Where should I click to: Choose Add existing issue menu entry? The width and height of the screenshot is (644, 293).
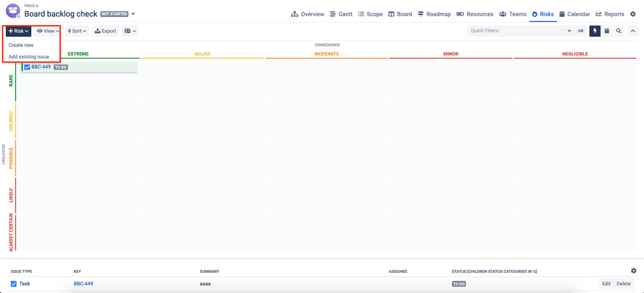[x=29, y=57]
